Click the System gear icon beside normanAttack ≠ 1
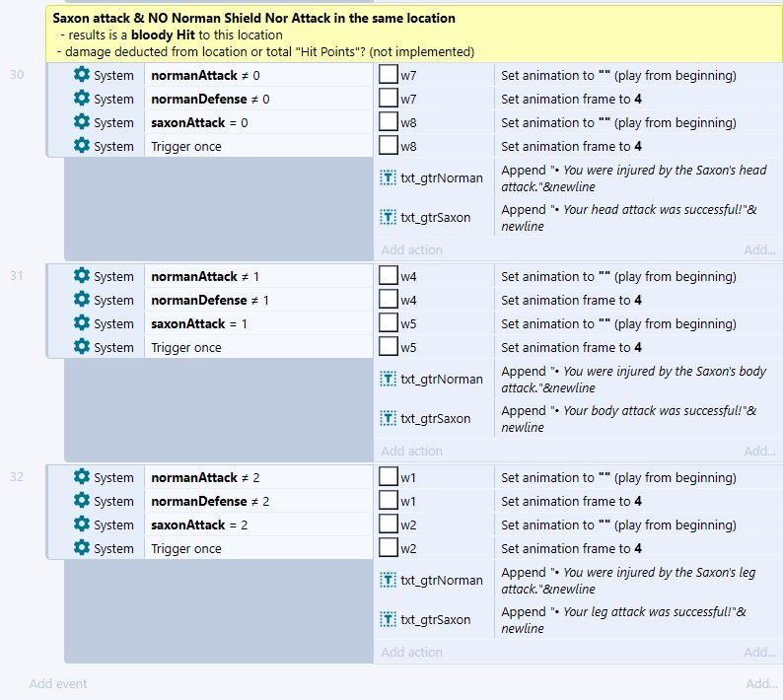This screenshot has height=700, width=783. [82, 276]
